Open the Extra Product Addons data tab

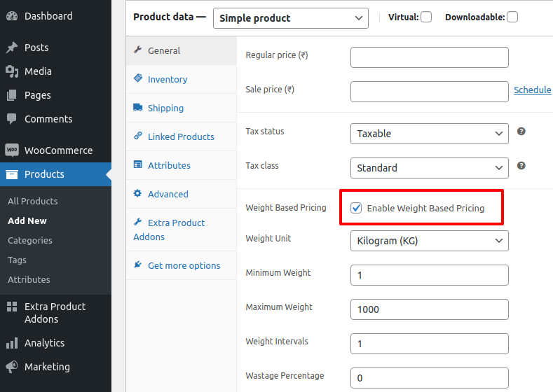click(182, 230)
